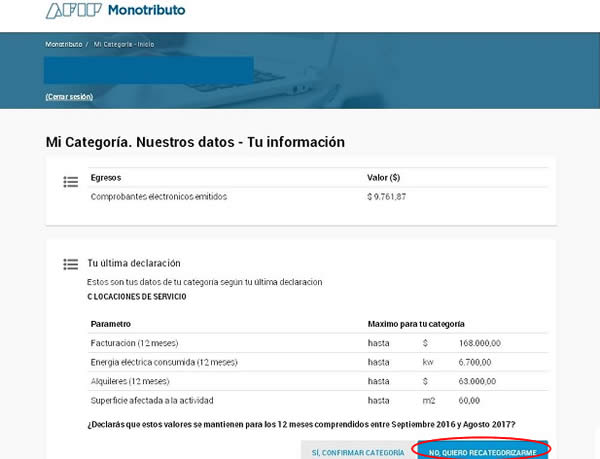Click the Facturacion (12 meses) row label

click(134, 343)
